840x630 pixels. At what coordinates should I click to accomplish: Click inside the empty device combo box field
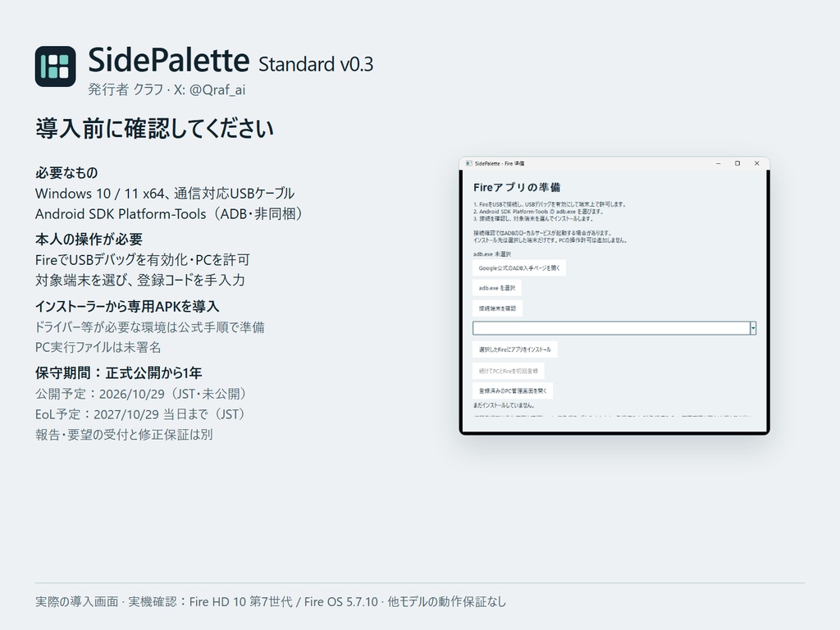611,328
